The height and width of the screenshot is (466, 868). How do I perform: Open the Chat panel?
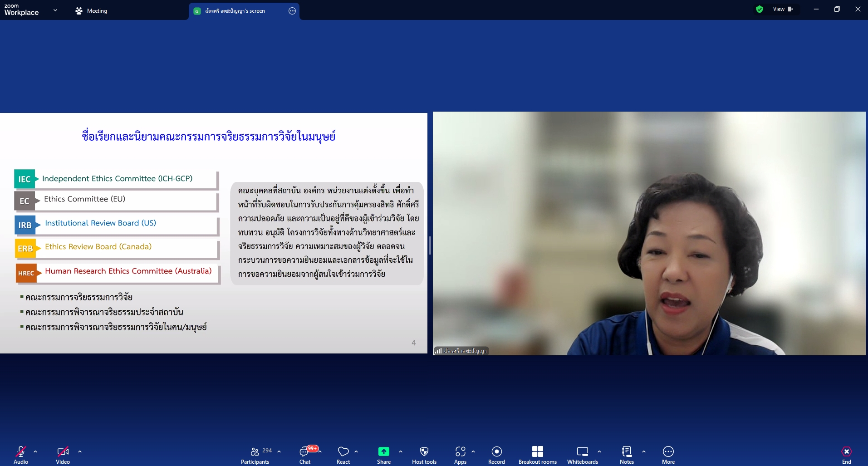coord(305,455)
